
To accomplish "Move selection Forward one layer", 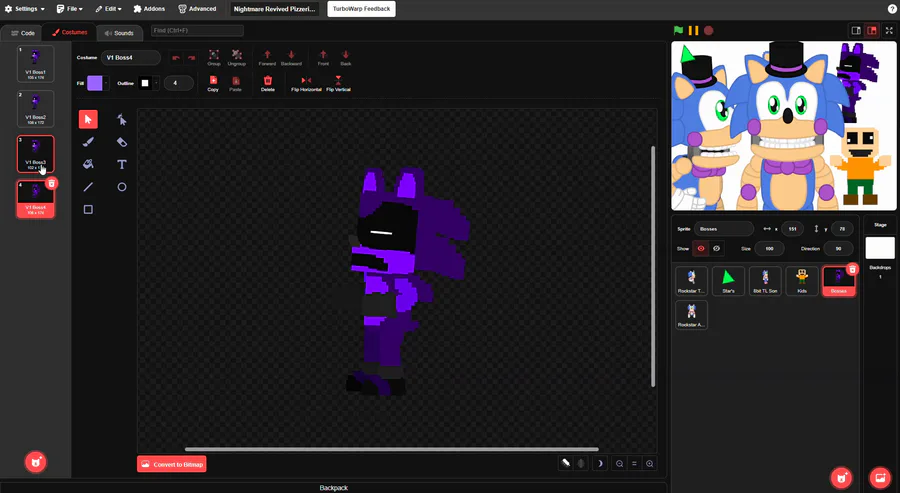I will click(267, 57).
